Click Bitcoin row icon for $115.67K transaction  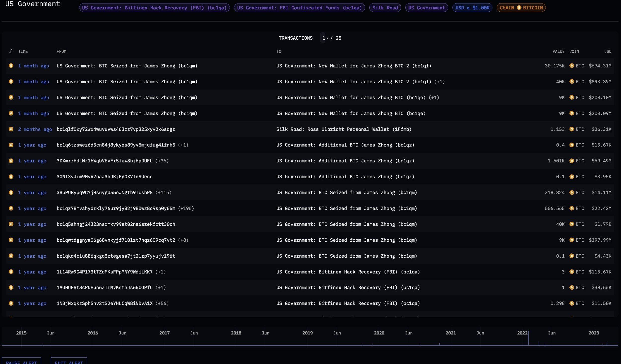11,272
